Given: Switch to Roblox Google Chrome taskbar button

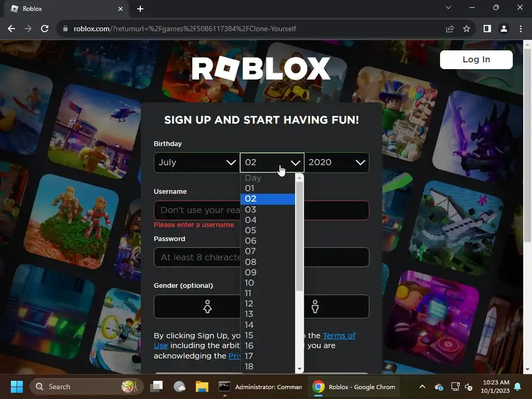Looking at the screenshot, I should pyautogui.click(x=354, y=387).
